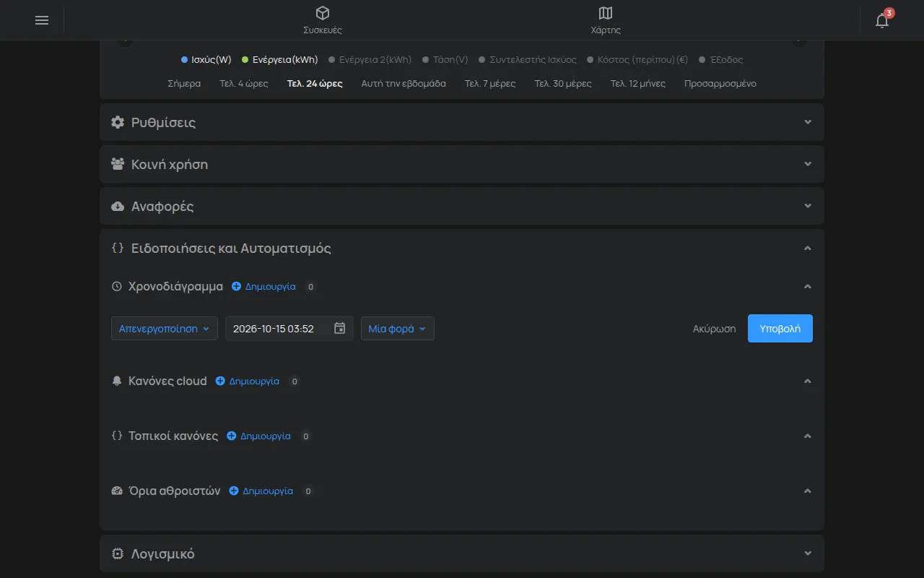Select the Τελ. 4 ώρες range
The width and height of the screenshot is (924, 578).
pyautogui.click(x=244, y=84)
